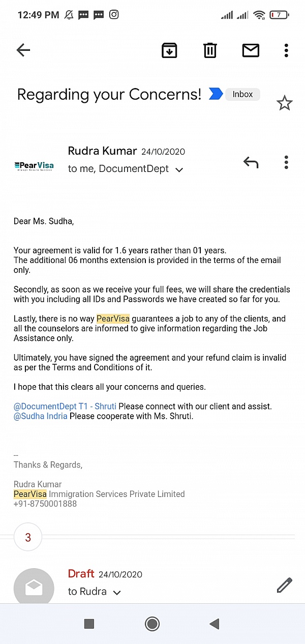
Task: Expand recipient details next to DocumentDept
Action: [179, 170]
